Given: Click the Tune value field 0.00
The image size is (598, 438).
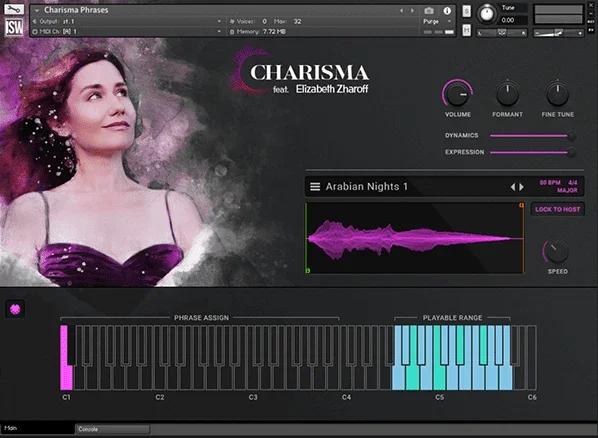Looking at the screenshot, I should click(513, 20).
